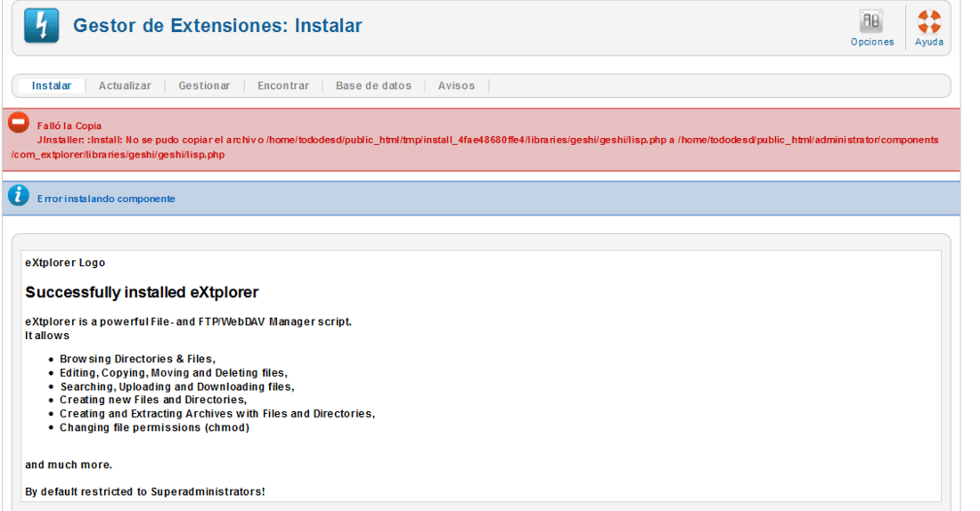Click the blue information icon
980x511 pixels.
pyautogui.click(x=19, y=196)
